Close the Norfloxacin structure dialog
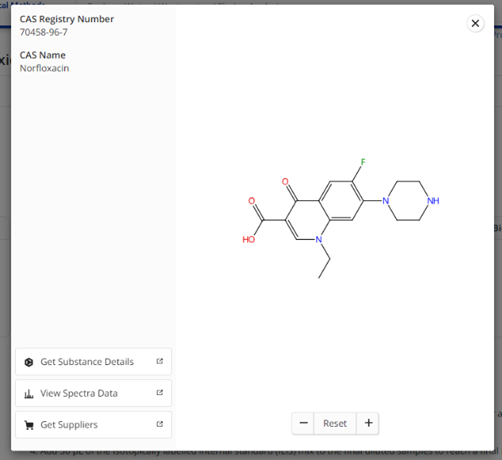The width and height of the screenshot is (502, 460). pos(475,23)
